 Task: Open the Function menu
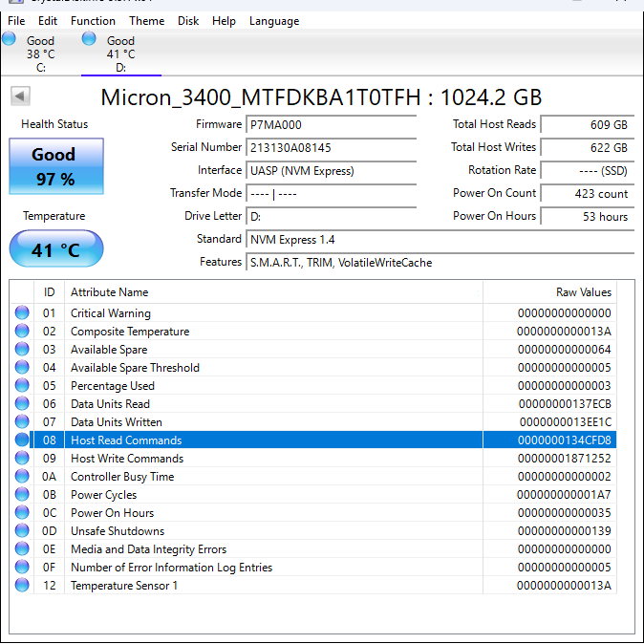tap(93, 21)
